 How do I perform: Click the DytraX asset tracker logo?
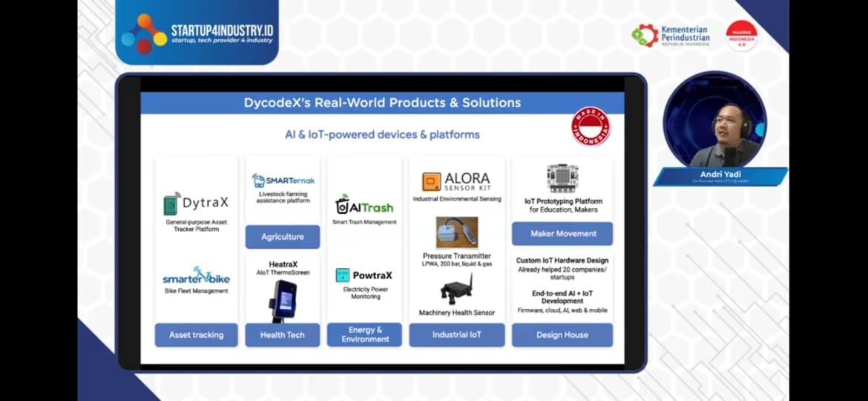pos(195,203)
